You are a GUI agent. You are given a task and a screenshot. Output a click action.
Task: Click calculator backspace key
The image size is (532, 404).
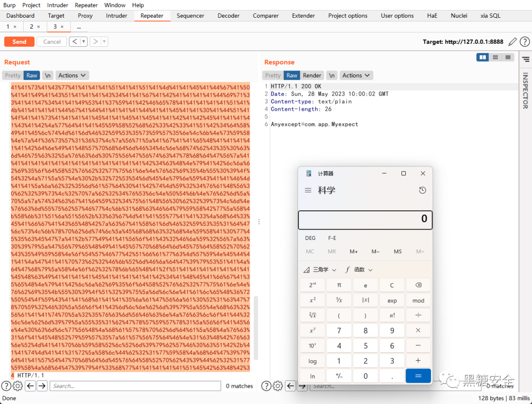click(418, 285)
